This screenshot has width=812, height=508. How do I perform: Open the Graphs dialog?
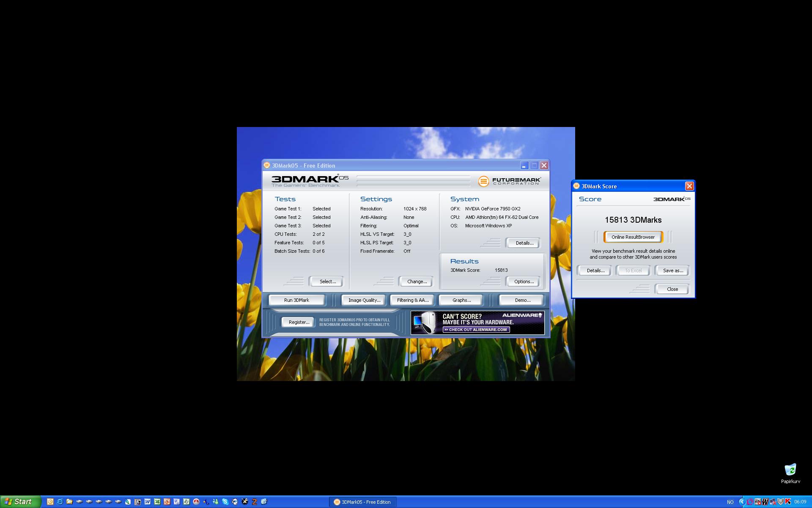(x=461, y=300)
